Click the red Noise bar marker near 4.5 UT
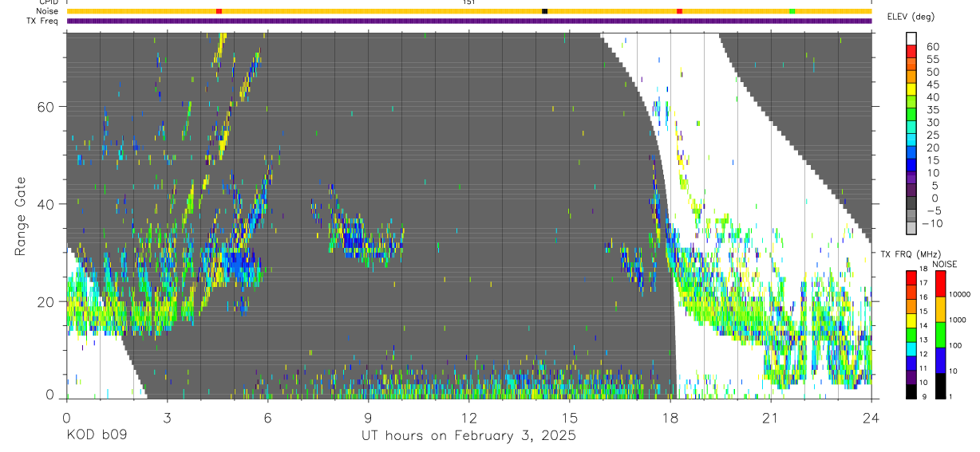The image size is (980, 452). click(219, 11)
